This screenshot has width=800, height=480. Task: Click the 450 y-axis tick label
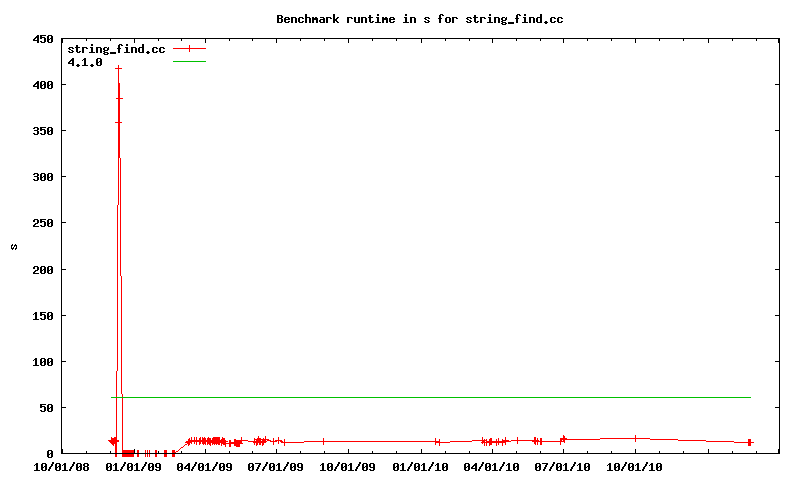[x=43, y=39]
